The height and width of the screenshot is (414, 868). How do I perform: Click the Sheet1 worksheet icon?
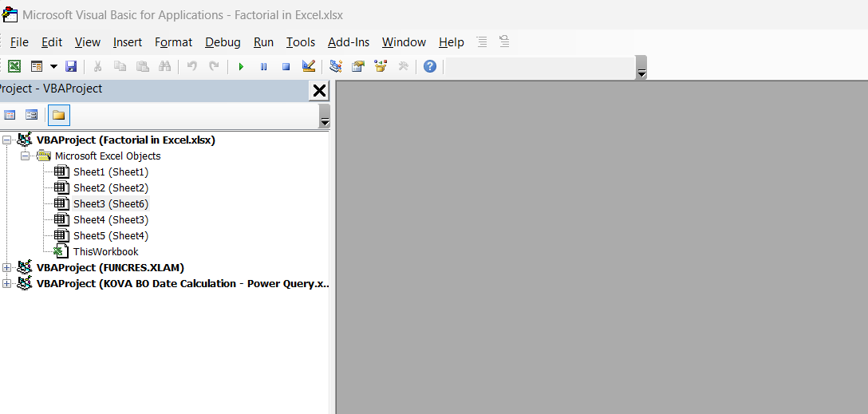[61, 172]
